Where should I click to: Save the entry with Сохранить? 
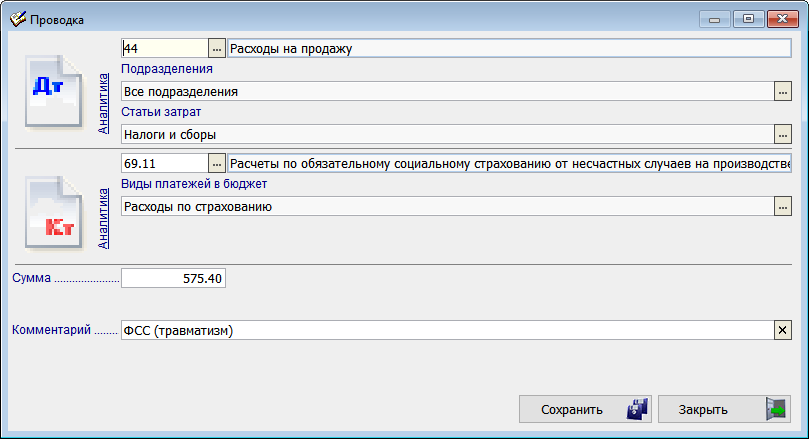pos(585,409)
